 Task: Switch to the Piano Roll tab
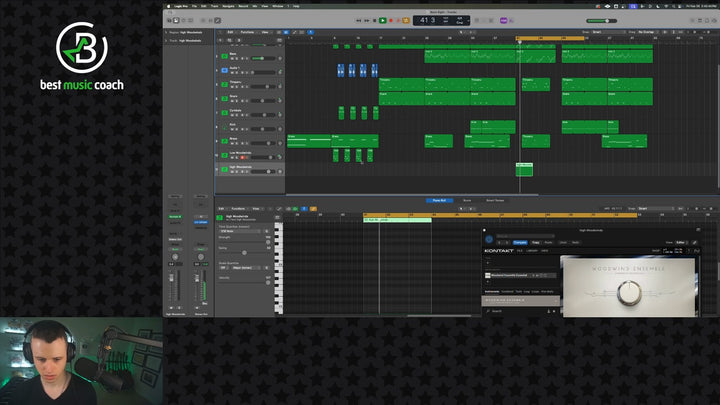[x=439, y=200]
